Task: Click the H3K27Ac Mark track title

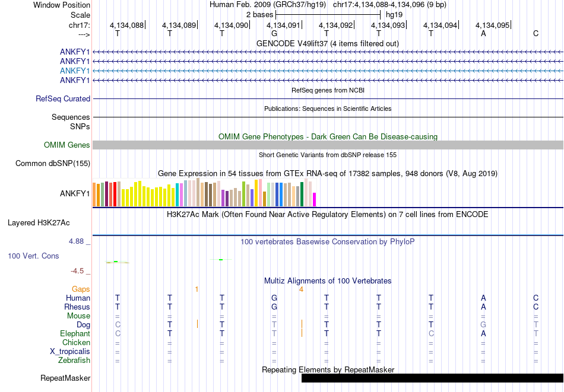Action: tap(328, 215)
